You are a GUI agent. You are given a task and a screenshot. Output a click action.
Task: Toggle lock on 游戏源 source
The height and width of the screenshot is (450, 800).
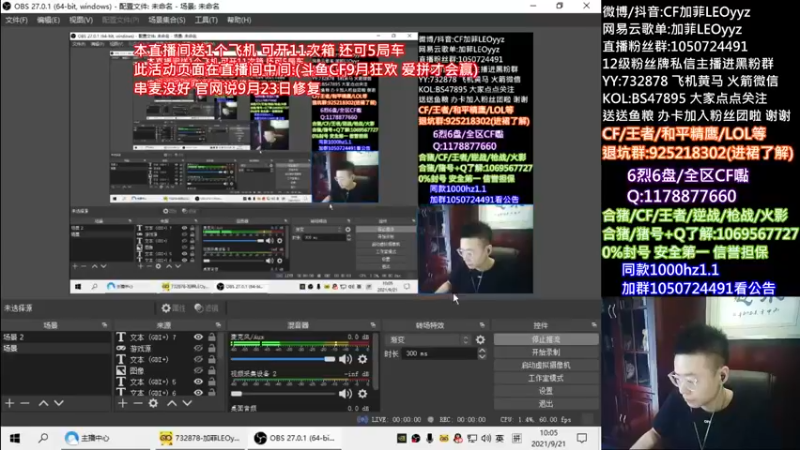click(x=212, y=348)
